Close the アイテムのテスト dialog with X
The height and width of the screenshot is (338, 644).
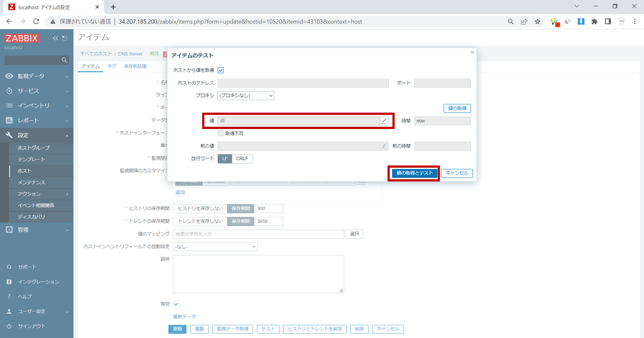[x=472, y=52]
